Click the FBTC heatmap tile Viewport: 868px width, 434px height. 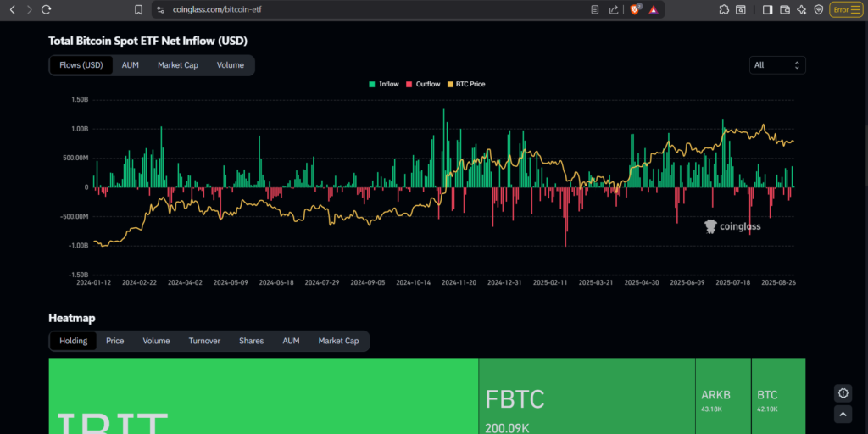587,396
